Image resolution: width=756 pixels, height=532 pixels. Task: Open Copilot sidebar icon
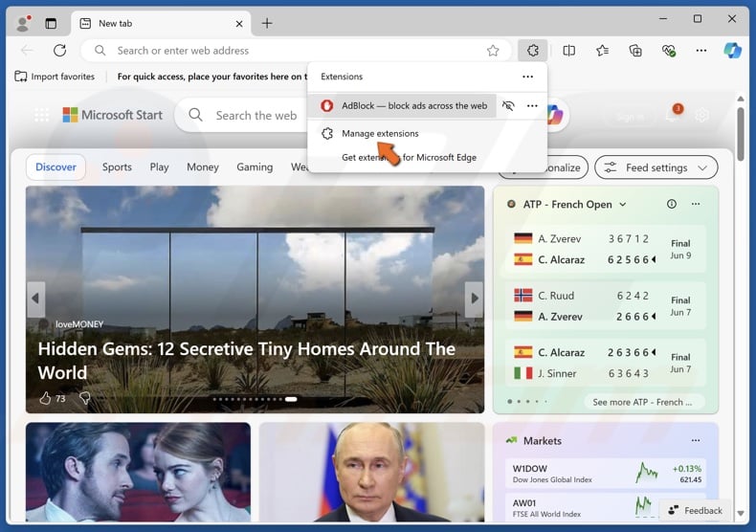732,50
